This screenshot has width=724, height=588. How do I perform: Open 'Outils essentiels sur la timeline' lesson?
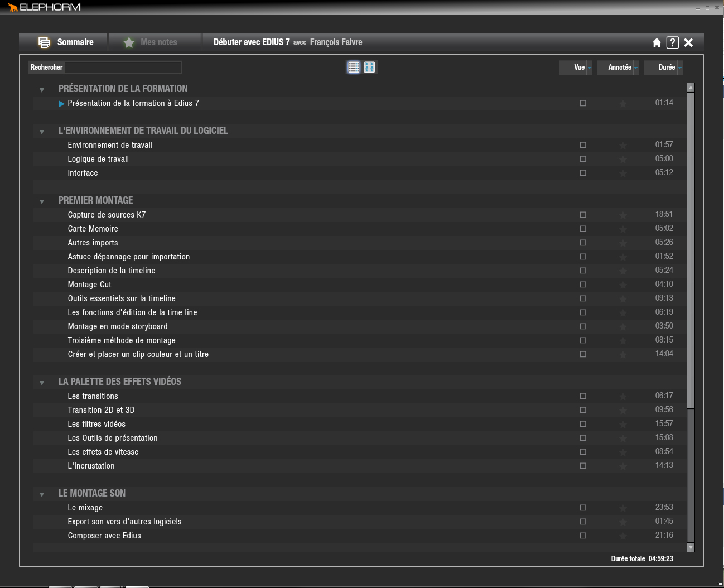point(122,298)
